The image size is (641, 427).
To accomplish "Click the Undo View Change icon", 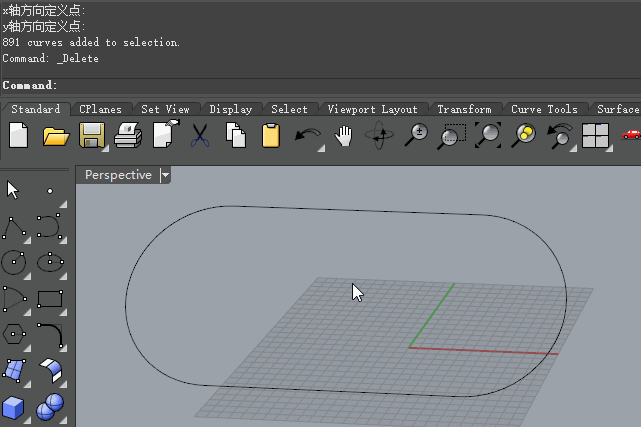I will (x=560, y=136).
